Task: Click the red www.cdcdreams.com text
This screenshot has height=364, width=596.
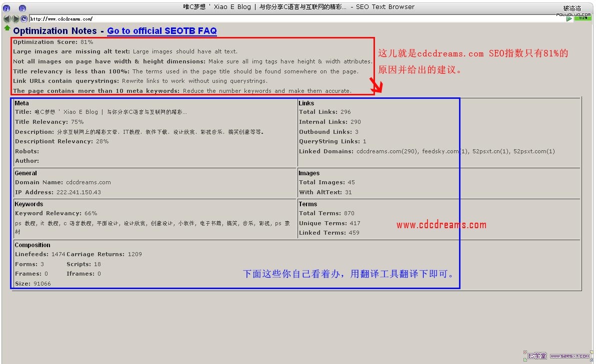Action: (x=441, y=225)
